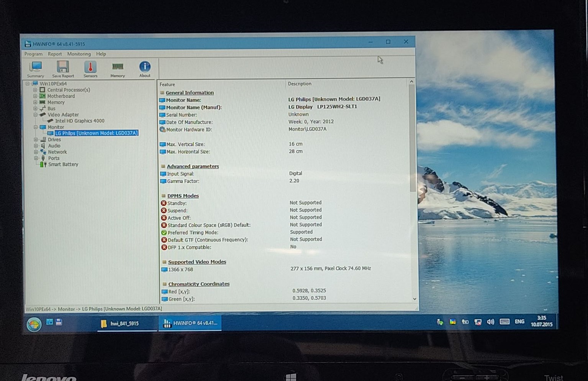Image resolution: width=588 pixels, height=381 pixels.
Task: Click the scrollbar down arrow
Action: point(414,299)
